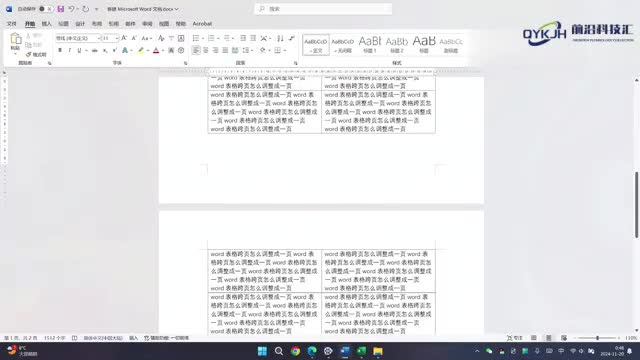Open the Change Case dropdown
Viewport: 640px width, 360px height.
tap(147, 38)
